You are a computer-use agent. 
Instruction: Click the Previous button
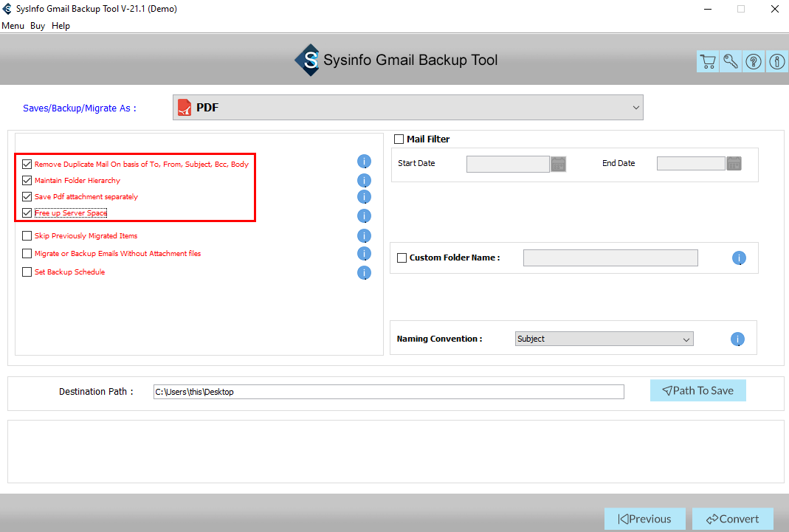click(644, 519)
